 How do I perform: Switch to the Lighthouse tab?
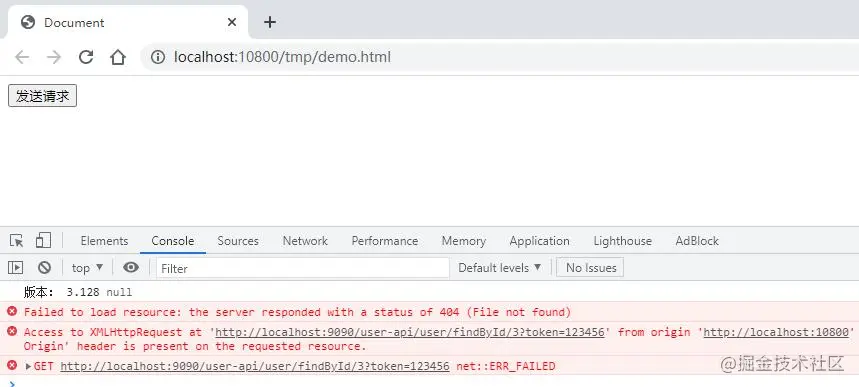[x=622, y=241]
